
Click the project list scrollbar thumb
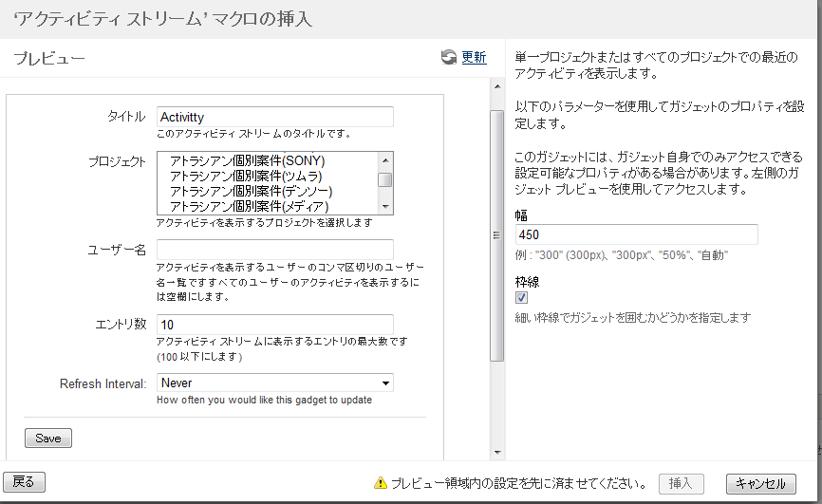click(385, 180)
